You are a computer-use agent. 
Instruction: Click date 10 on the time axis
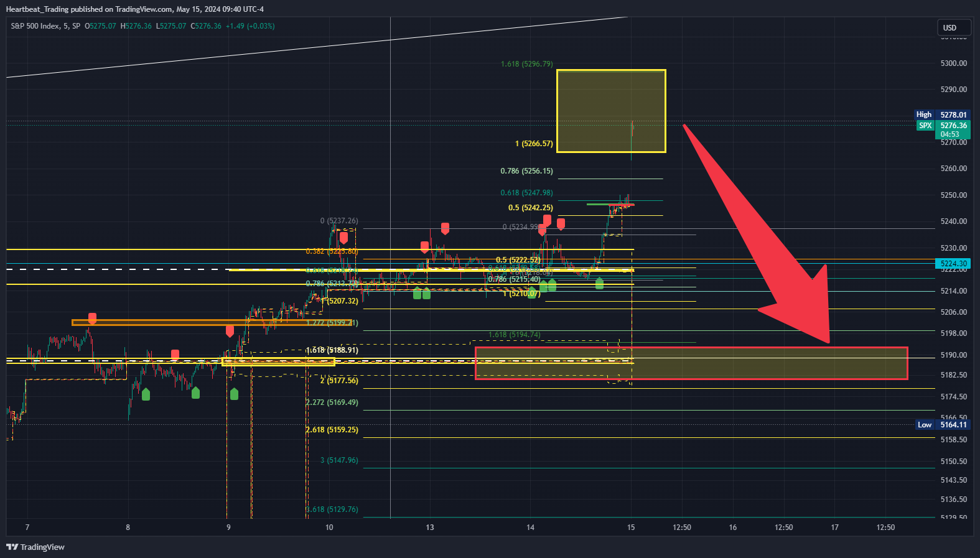click(329, 528)
